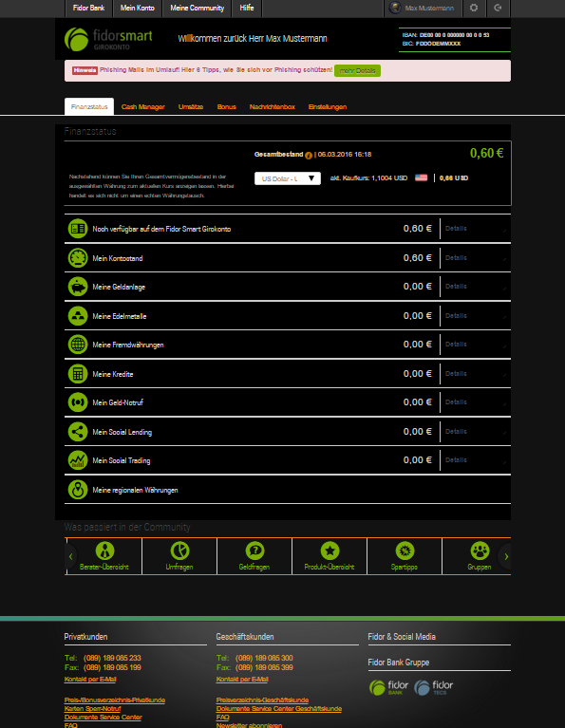Click the 0,66 USD converted amount
This screenshot has width=565, height=728.
coord(454,178)
